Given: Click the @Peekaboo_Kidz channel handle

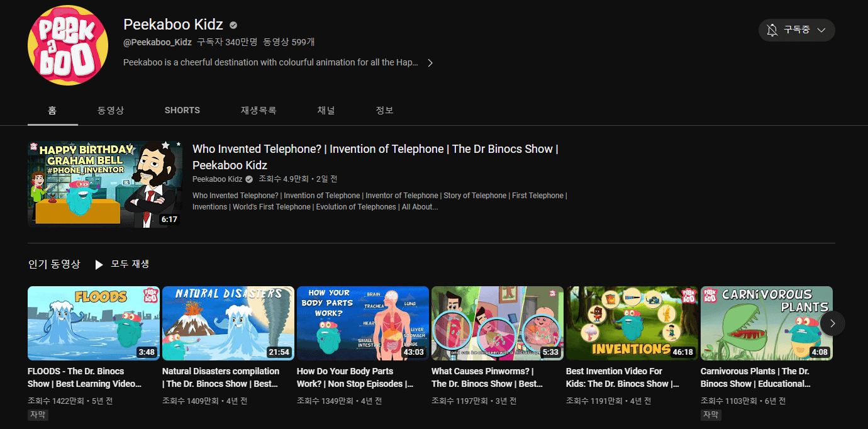Looking at the screenshot, I should tap(157, 42).
